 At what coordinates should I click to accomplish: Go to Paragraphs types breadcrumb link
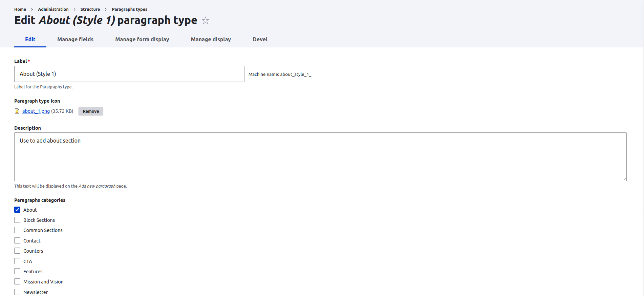point(129,9)
